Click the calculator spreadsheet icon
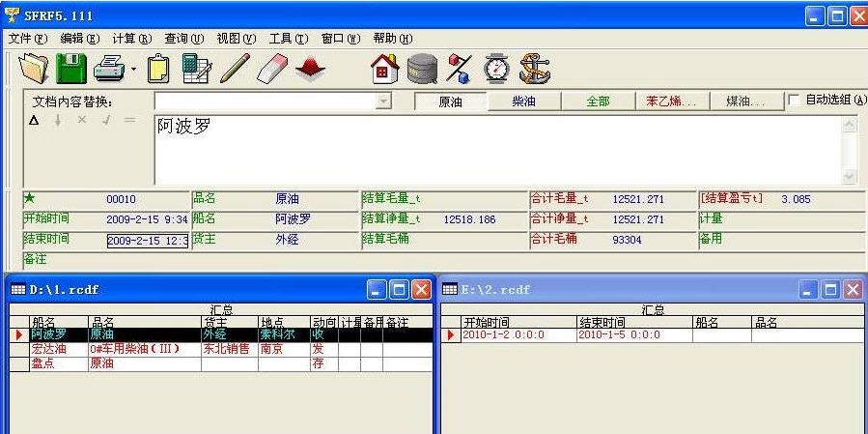Image resolution: width=868 pixels, height=434 pixels. [x=196, y=69]
